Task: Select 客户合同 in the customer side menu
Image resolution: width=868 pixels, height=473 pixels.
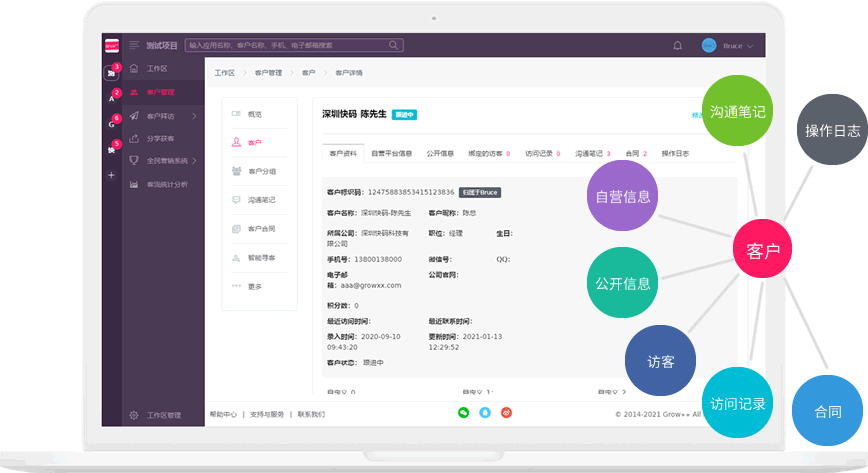Action: pyautogui.click(x=261, y=229)
